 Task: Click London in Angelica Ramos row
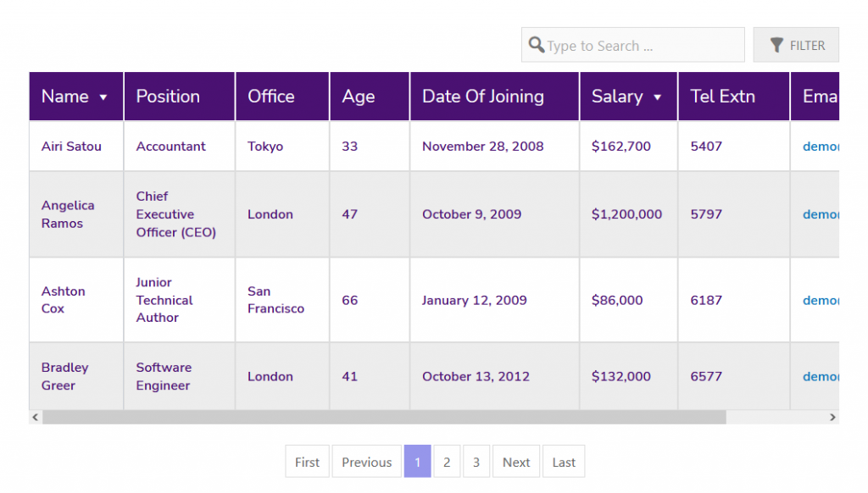270,214
